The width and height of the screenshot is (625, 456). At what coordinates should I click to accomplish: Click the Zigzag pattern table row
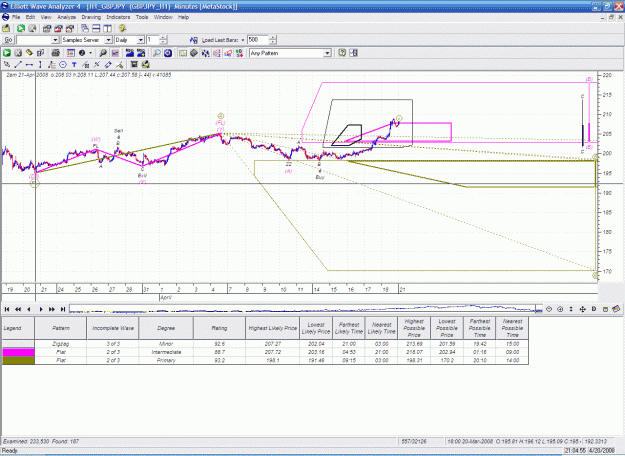coord(265,344)
